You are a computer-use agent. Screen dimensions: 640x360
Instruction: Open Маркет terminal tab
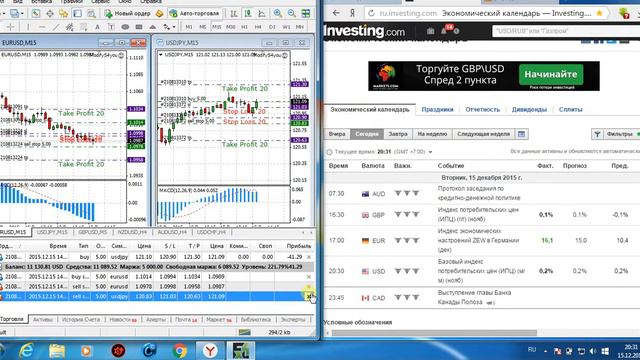tap(219, 320)
